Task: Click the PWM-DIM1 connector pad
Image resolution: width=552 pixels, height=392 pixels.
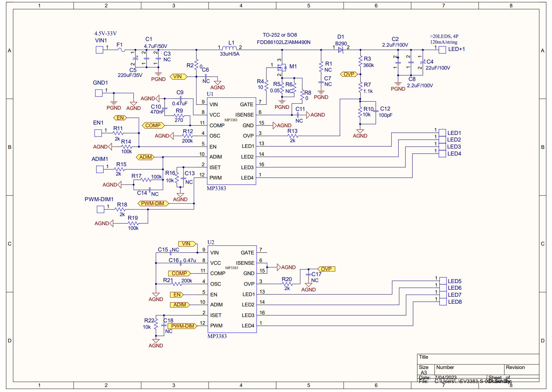Action: pyautogui.click(x=101, y=209)
